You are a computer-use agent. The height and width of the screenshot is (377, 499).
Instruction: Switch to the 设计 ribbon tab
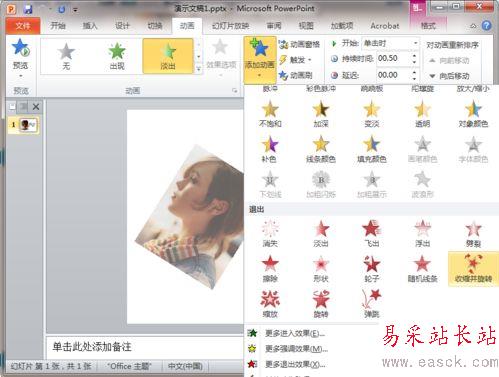click(x=122, y=26)
